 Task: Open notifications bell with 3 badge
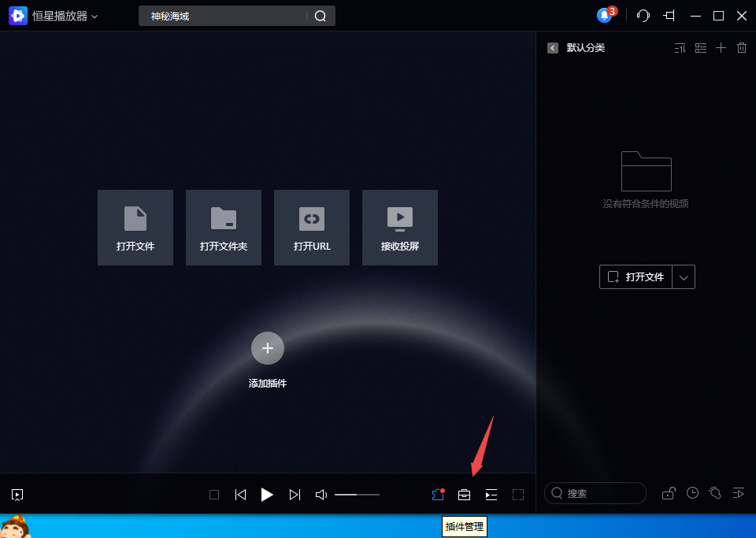605,16
